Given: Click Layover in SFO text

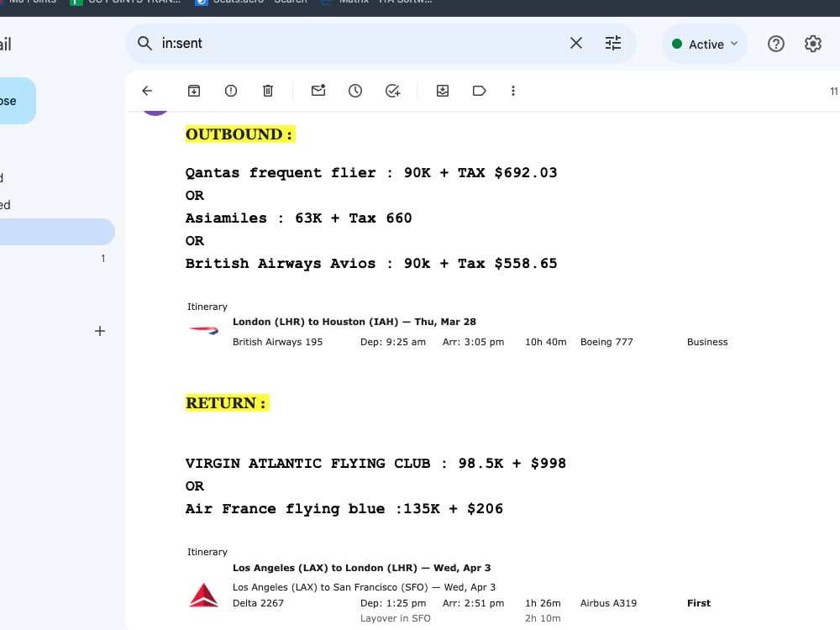Looking at the screenshot, I should point(396,618).
